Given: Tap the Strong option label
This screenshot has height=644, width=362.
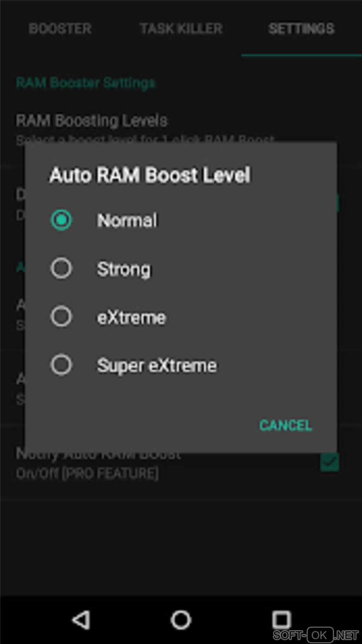Looking at the screenshot, I should (124, 269).
